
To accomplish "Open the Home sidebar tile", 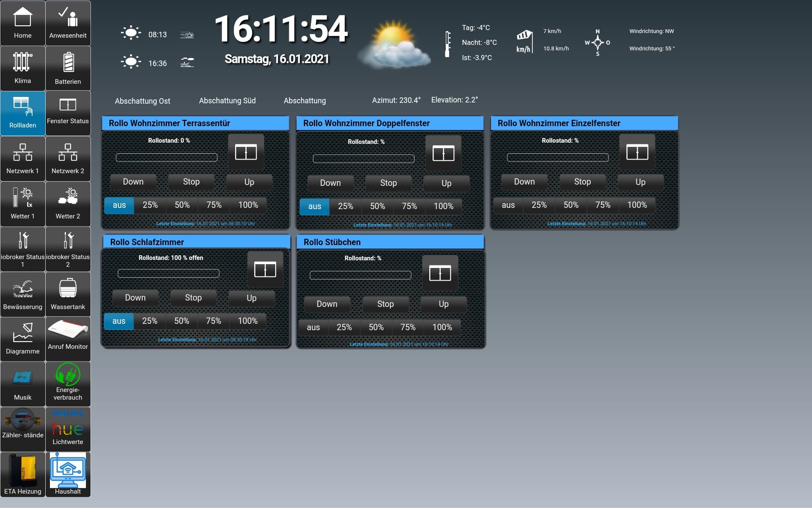I will (22, 23).
